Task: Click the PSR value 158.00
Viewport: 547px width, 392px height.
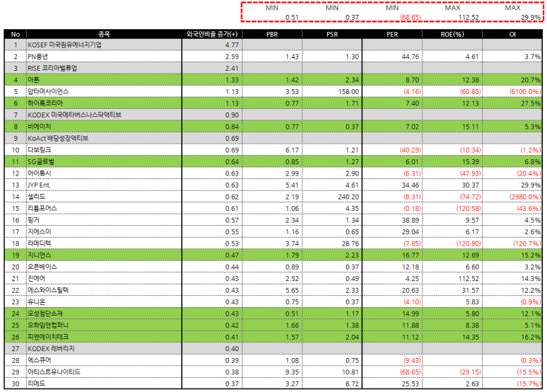Action: [348, 92]
